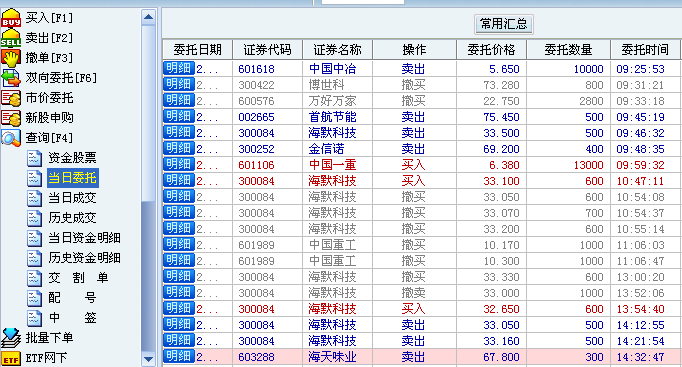Screen dimensions: 682x367
Task: Open 当日成交 query page
Action: coord(72,198)
